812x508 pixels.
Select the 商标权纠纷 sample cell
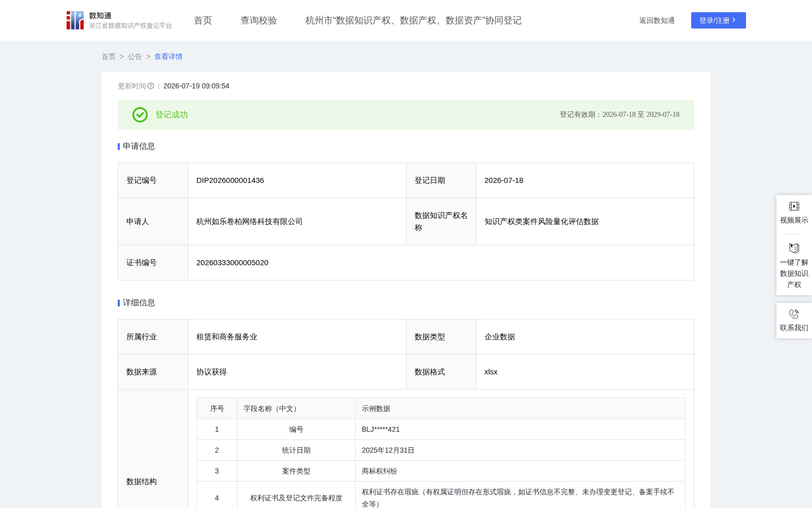(x=520, y=471)
